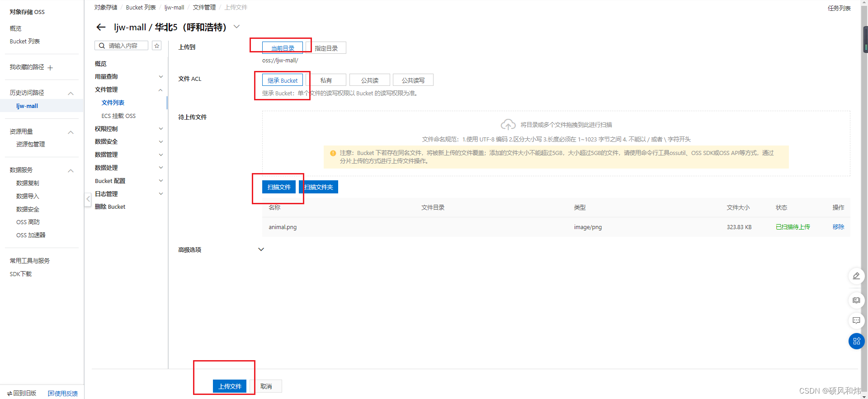The image size is (868, 399).
Task: Collapse 历史访问路径 section
Action: pyautogui.click(x=71, y=93)
